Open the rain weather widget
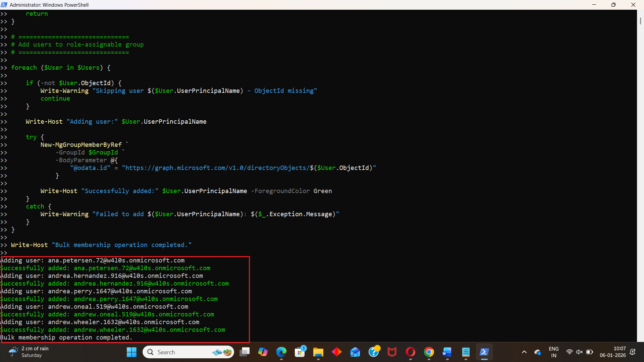Screen dimensions: 644x362 pos(29,352)
